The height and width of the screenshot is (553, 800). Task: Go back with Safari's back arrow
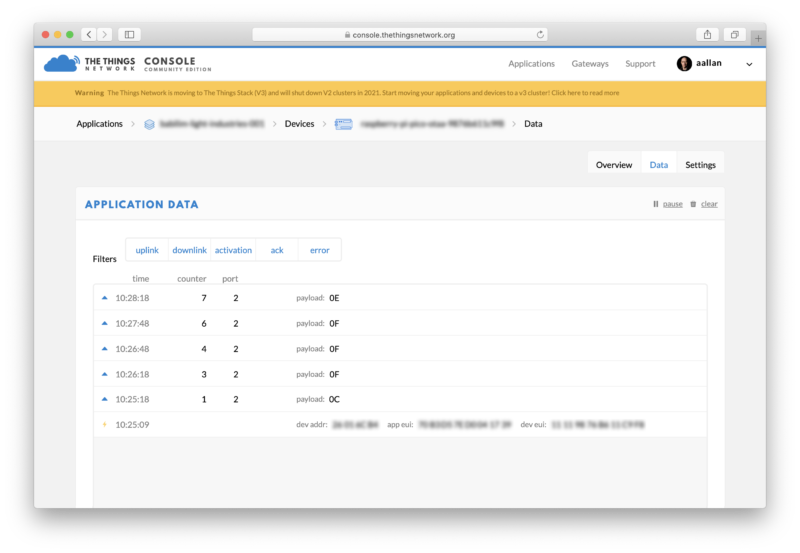pos(89,35)
